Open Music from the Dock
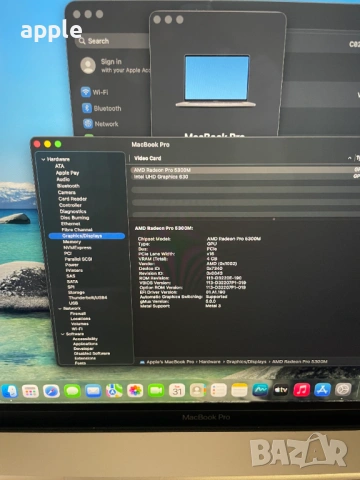This screenshot has height=480, width=360. pyautogui.click(x=301, y=389)
